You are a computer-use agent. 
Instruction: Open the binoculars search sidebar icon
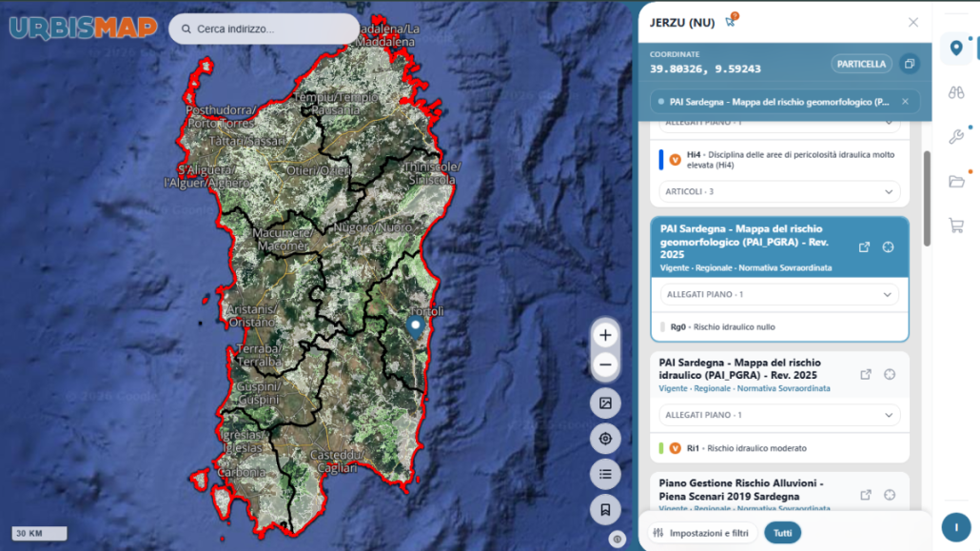pos(956,92)
